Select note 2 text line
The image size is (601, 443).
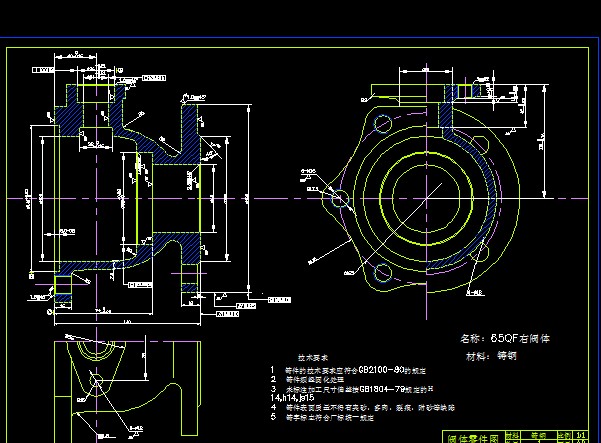pyautogui.click(x=307, y=379)
